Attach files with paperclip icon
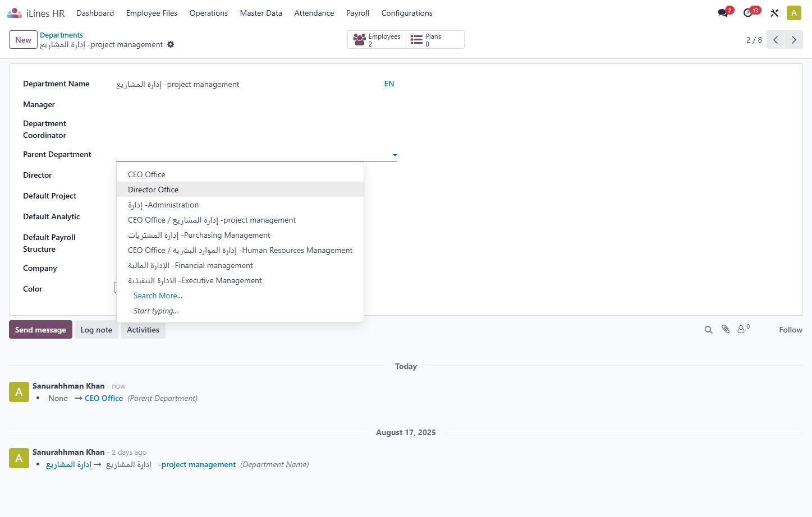812x517 pixels. 726,330
